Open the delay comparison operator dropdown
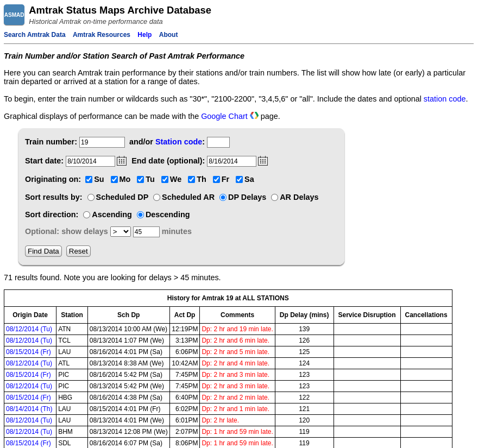This screenshot has width=478, height=448. click(121, 232)
